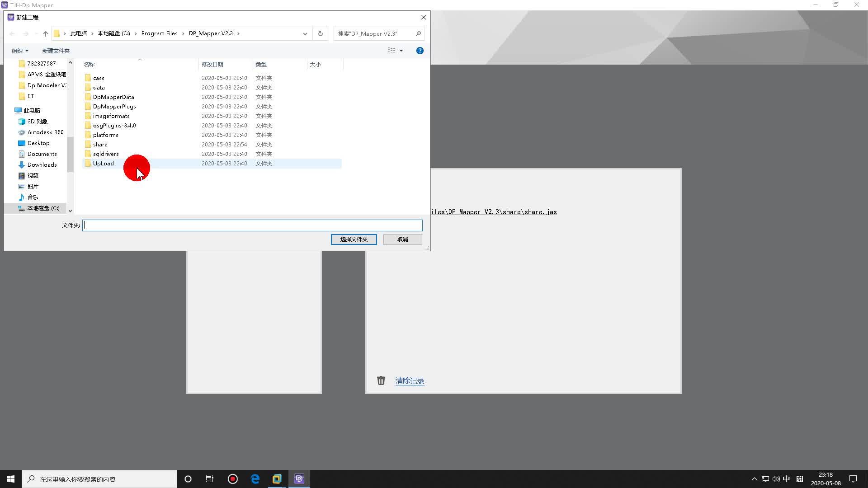The image size is (868, 488).
Task: Open the 组织 dropdown menu
Action: click(20, 51)
